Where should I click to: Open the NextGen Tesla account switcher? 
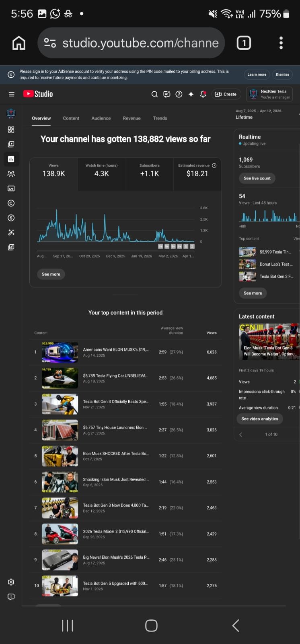(269, 94)
